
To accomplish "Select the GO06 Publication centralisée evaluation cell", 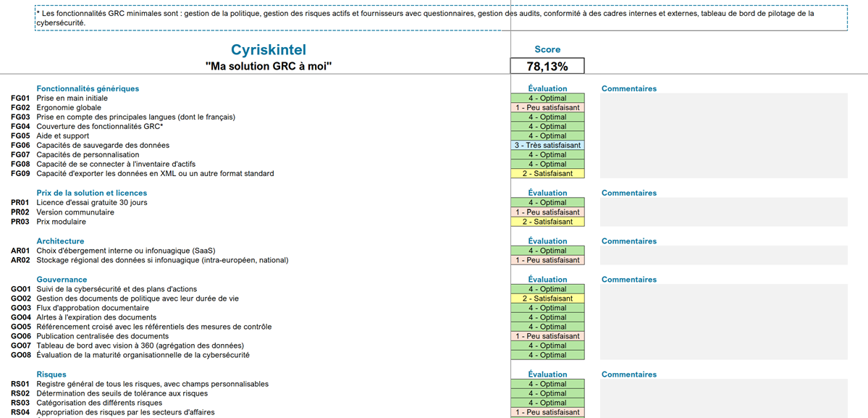I will (547, 336).
